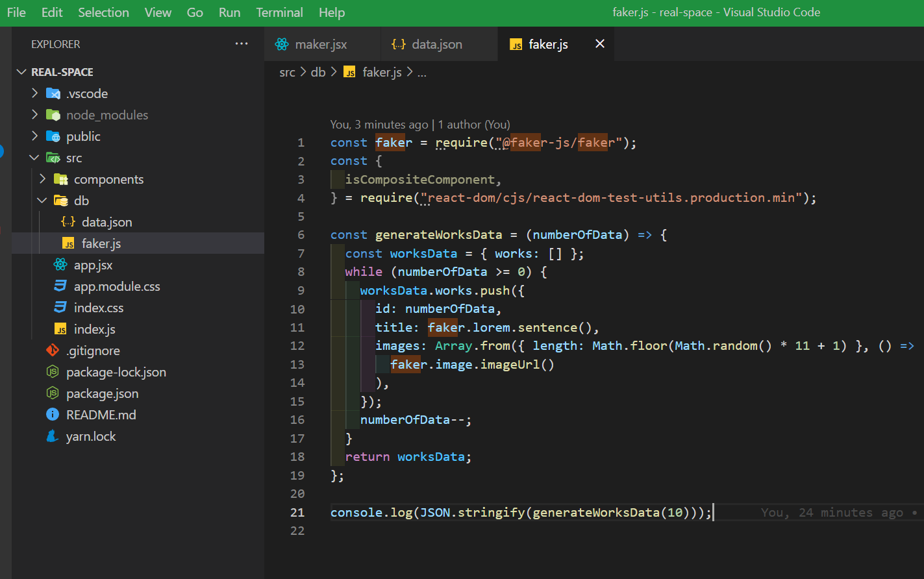924x579 pixels.
Task: Collapse the db folder chevron
Action: pos(43,201)
